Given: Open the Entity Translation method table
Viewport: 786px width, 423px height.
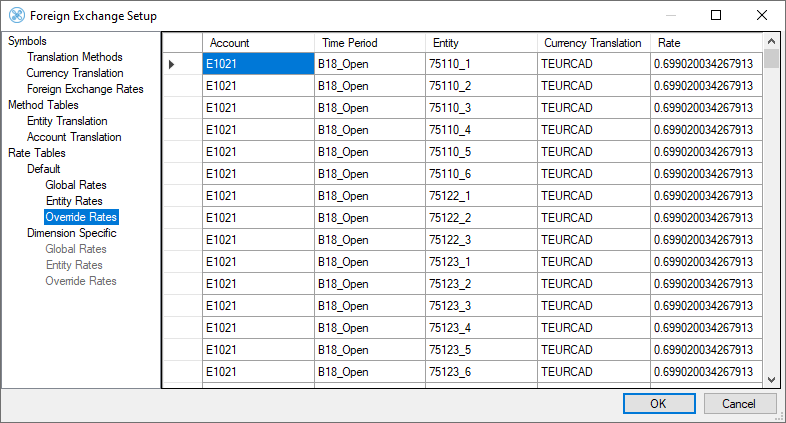Looking at the screenshot, I should tap(67, 121).
